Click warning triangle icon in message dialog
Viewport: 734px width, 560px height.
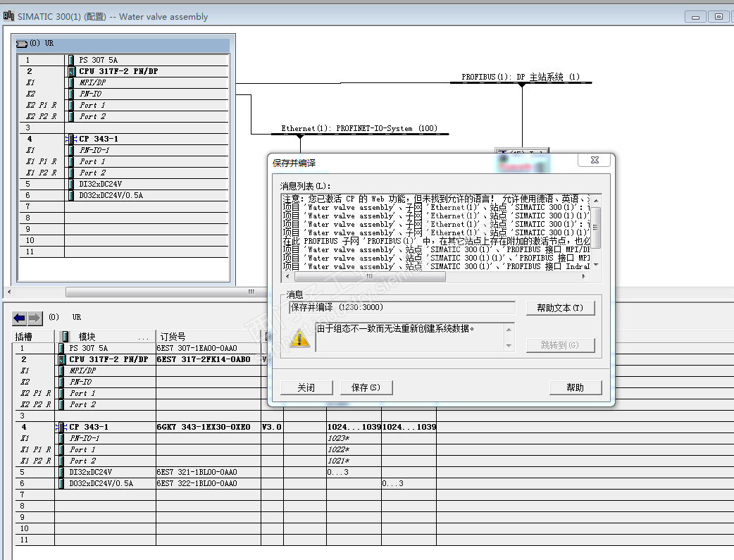[x=299, y=338]
